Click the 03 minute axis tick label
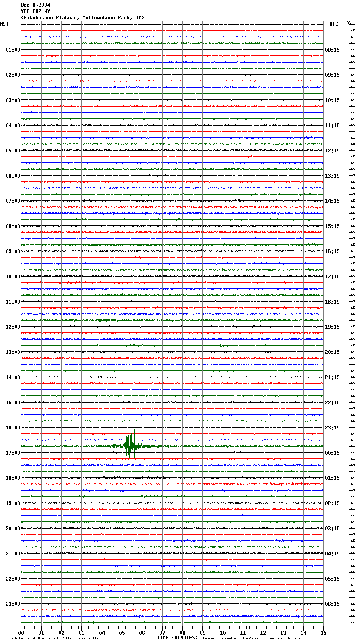This screenshot has height=644, width=357. [x=81, y=633]
